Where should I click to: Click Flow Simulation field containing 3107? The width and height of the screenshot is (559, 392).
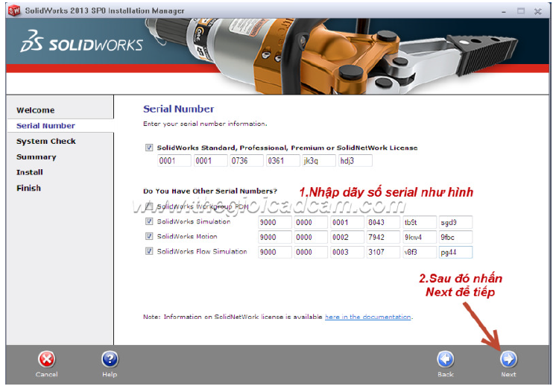coord(383,253)
